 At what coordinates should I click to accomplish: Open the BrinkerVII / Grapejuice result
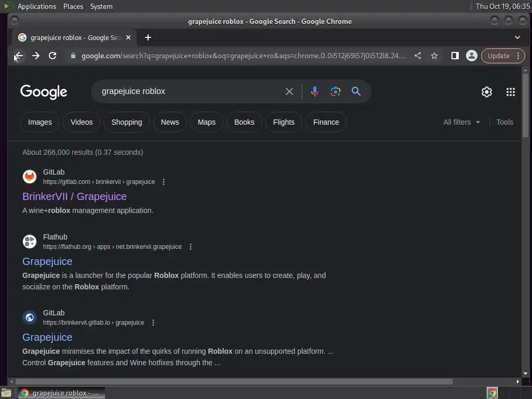(x=75, y=196)
